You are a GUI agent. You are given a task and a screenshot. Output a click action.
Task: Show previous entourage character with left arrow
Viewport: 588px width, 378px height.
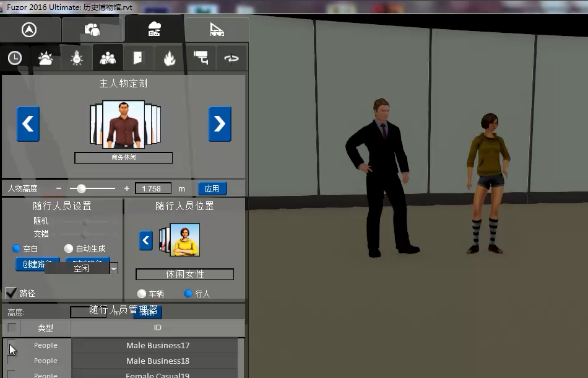(x=146, y=240)
